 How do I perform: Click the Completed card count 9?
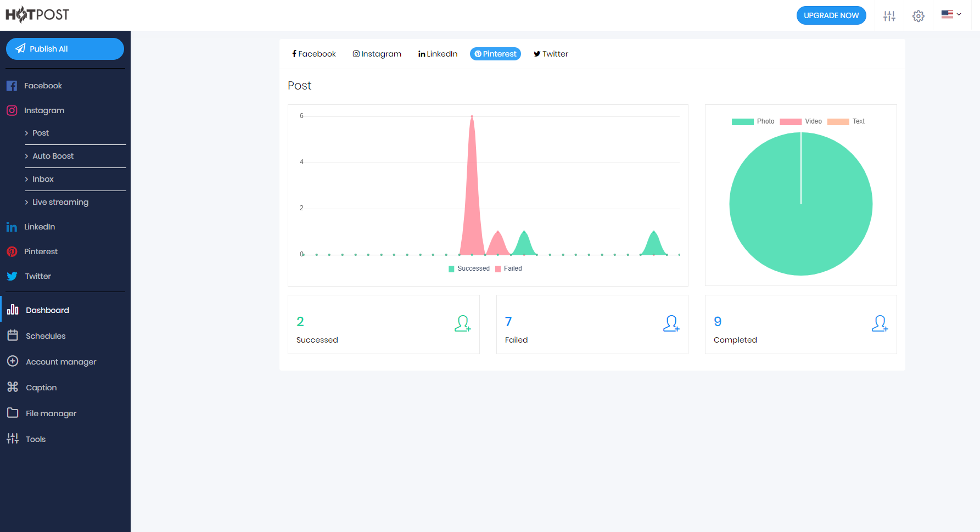click(x=718, y=322)
